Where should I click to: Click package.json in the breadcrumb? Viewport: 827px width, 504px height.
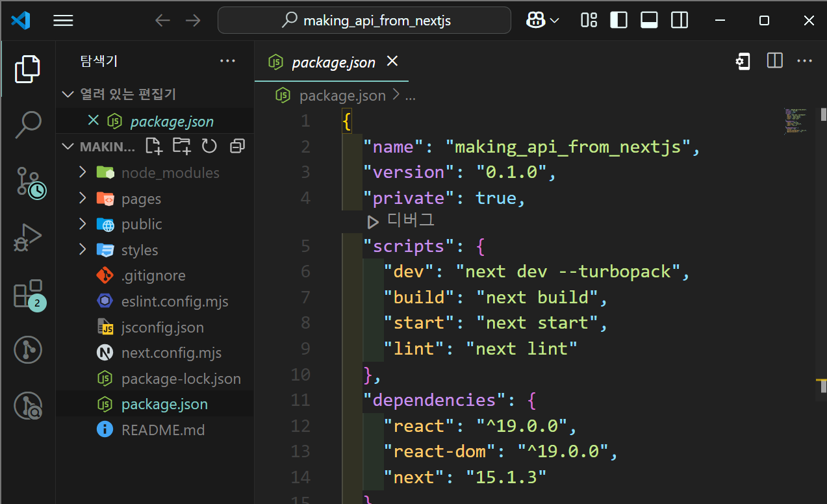342,95
